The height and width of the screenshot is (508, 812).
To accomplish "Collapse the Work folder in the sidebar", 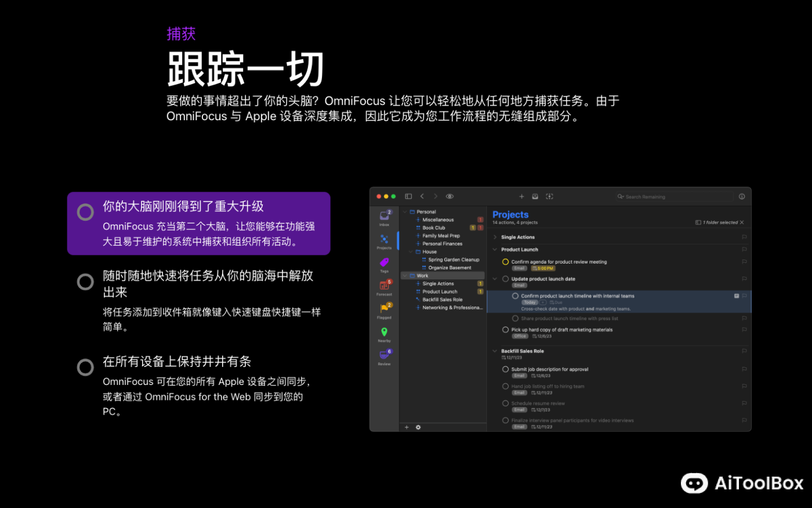I will pos(405,275).
